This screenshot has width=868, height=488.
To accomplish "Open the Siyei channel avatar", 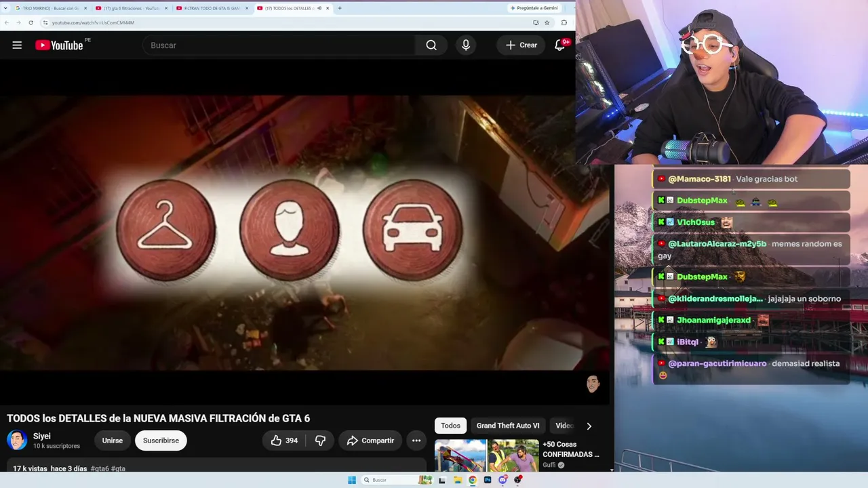I will tap(17, 441).
